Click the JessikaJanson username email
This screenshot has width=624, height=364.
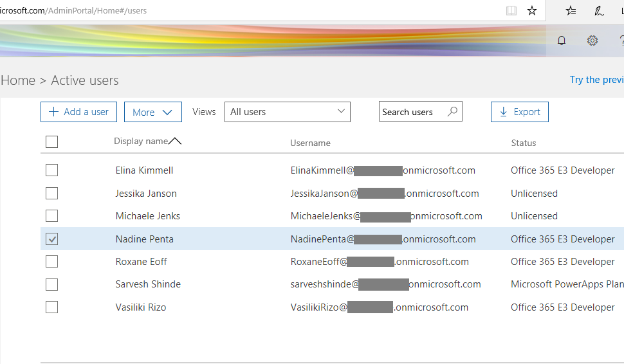click(385, 194)
